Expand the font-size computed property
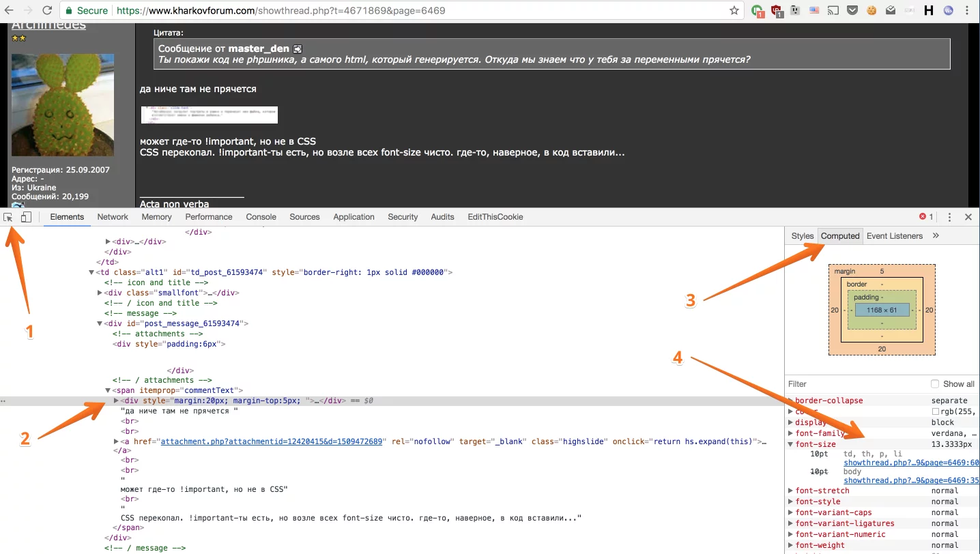 (792, 443)
